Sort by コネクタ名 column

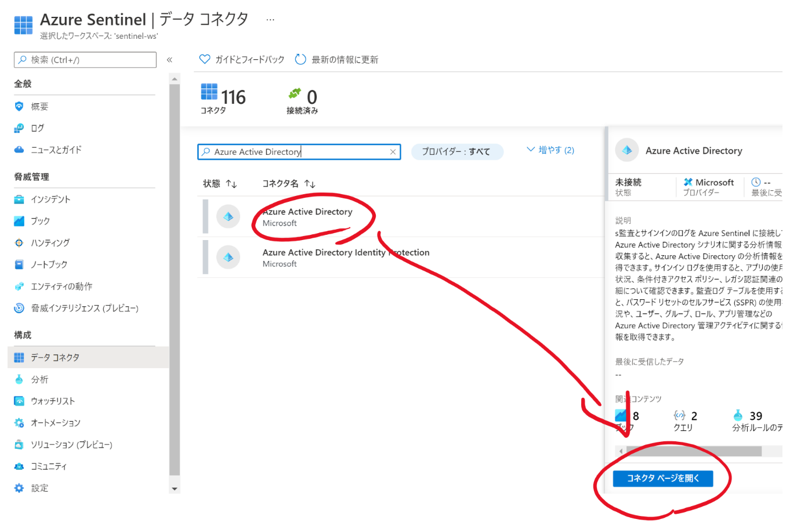[289, 183]
